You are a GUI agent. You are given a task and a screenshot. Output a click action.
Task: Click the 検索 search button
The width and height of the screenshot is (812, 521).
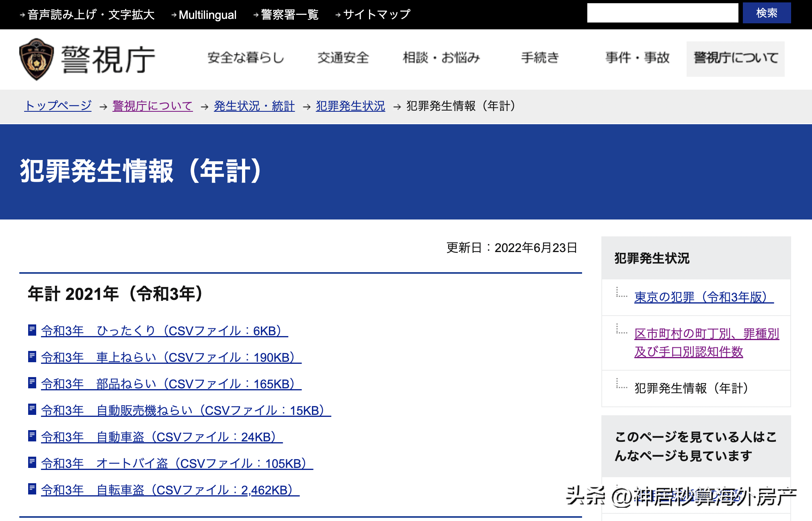point(766,13)
